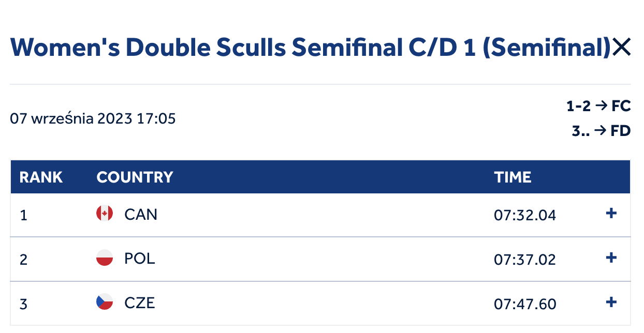The height and width of the screenshot is (333, 644).
Task: Select the POL country label
Action: (x=140, y=259)
